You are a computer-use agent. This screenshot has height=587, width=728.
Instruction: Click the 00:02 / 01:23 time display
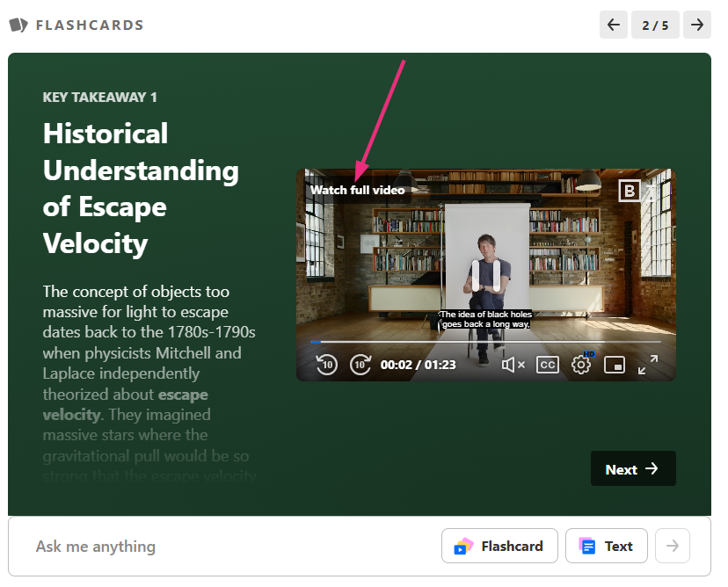click(x=418, y=365)
